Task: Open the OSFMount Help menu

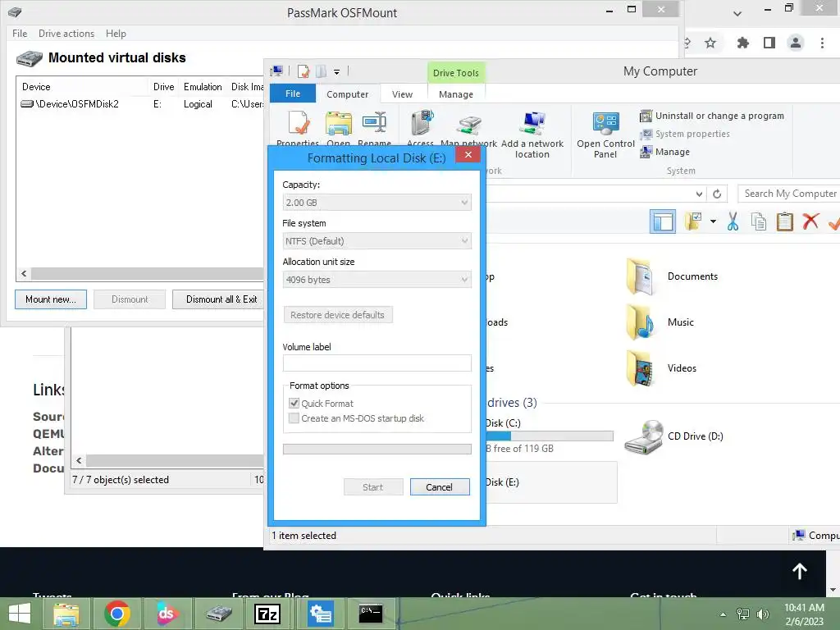Action: (116, 33)
